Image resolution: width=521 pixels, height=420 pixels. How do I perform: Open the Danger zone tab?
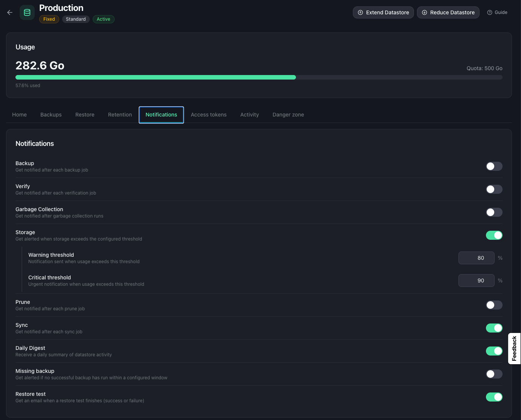288,115
